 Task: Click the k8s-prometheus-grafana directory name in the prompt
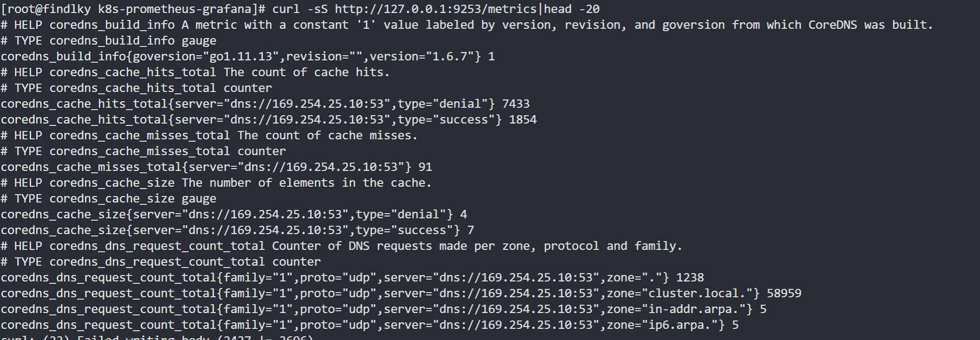pos(178,9)
